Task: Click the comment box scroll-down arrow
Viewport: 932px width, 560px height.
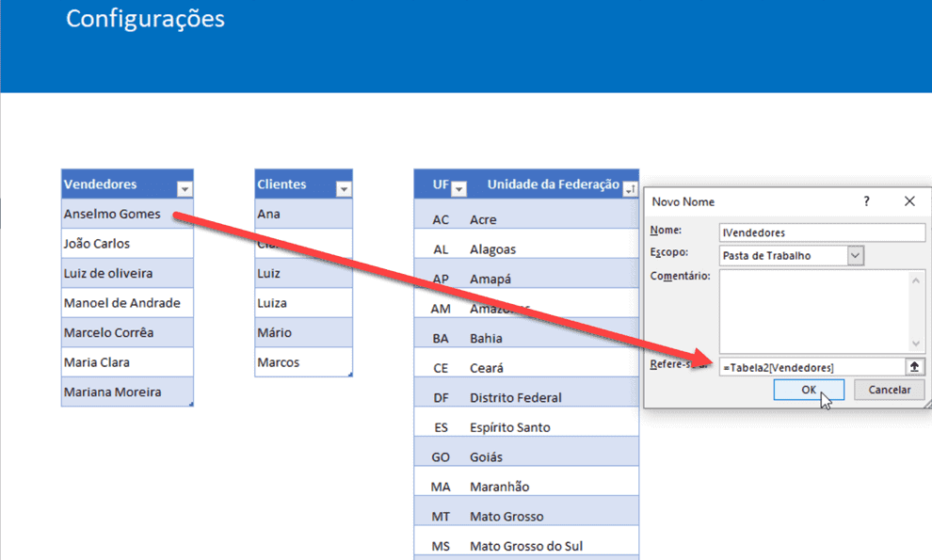Action: pyautogui.click(x=918, y=344)
